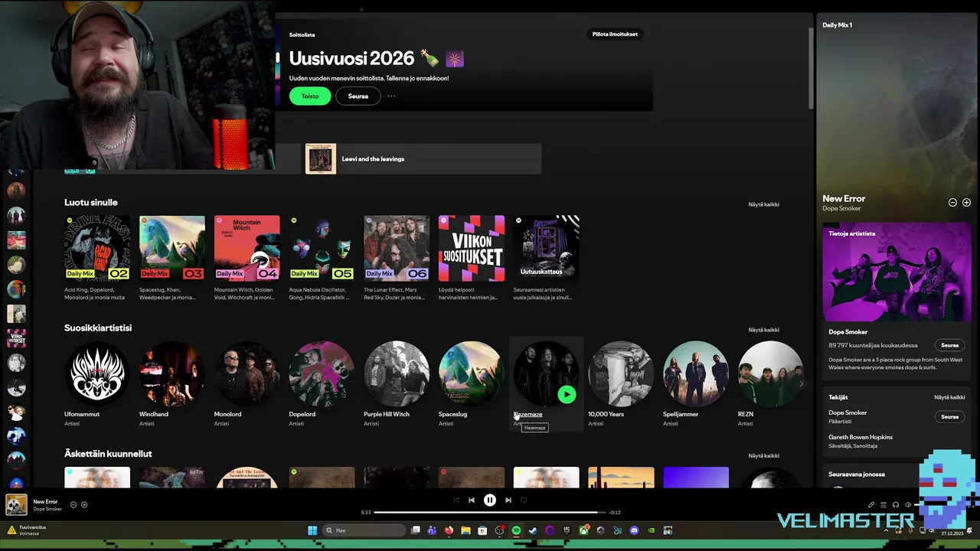Open Daily Mix 03 cover
This screenshot has height=551, width=980.
(172, 248)
